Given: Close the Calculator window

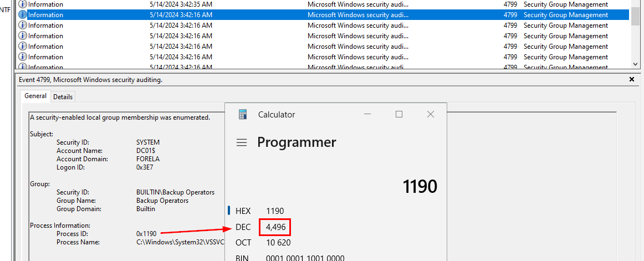Looking at the screenshot, I should pyautogui.click(x=431, y=115).
